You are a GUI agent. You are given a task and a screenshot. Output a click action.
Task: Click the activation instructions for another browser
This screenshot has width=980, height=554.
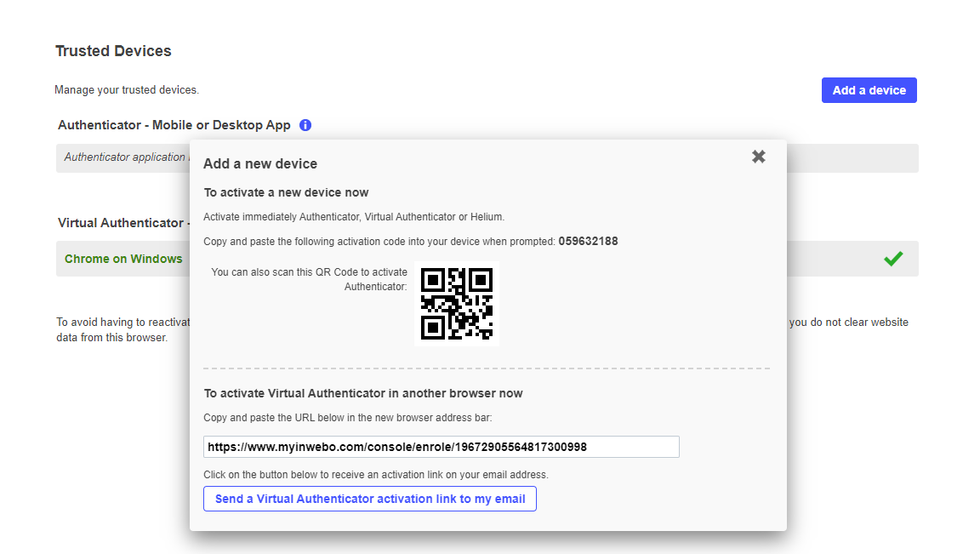click(x=363, y=393)
